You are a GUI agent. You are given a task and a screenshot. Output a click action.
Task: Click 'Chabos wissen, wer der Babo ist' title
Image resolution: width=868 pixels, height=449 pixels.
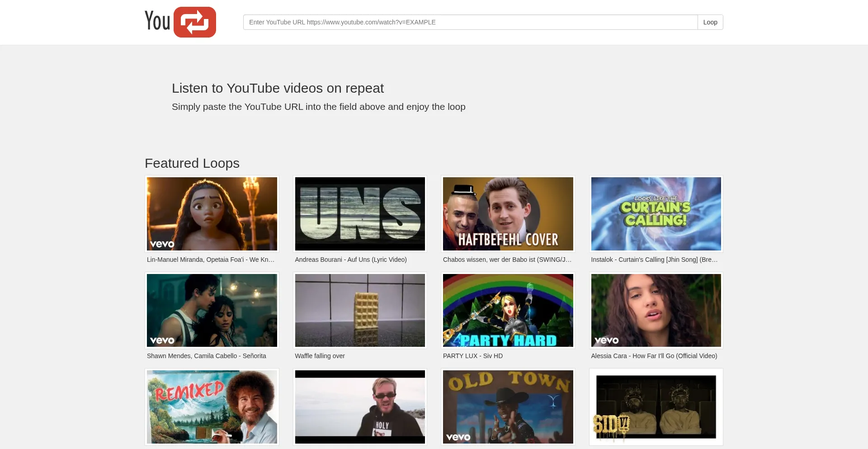507,260
